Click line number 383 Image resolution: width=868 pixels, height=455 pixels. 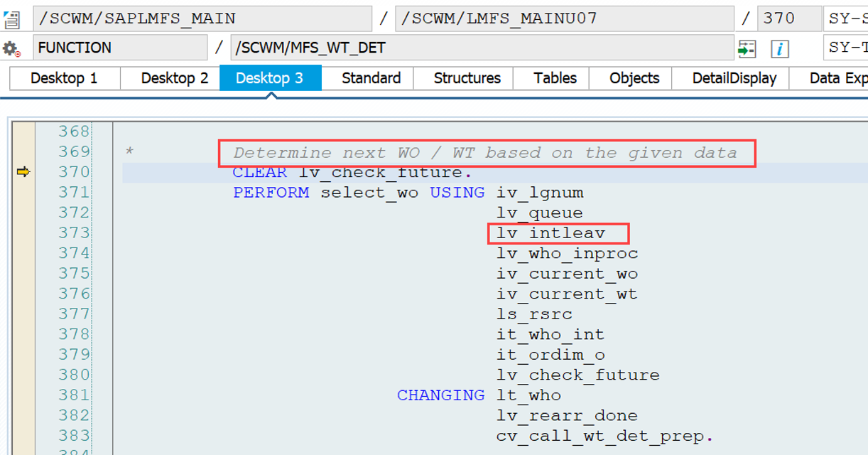tap(74, 435)
